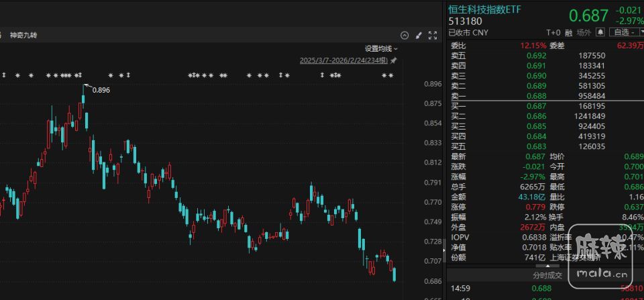
Task: Select the brush drawing tool icon
Action: coord(419,36)
